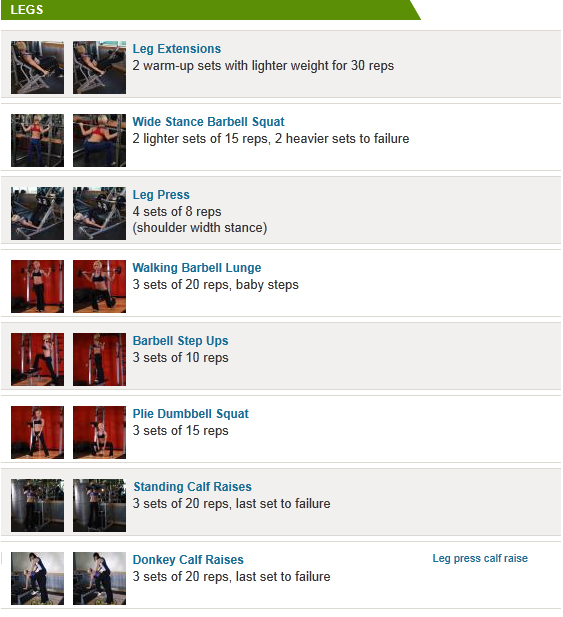Click the first Leg Press thumbnail
Viewport: 563px width, 617px height.
point(37,213)
